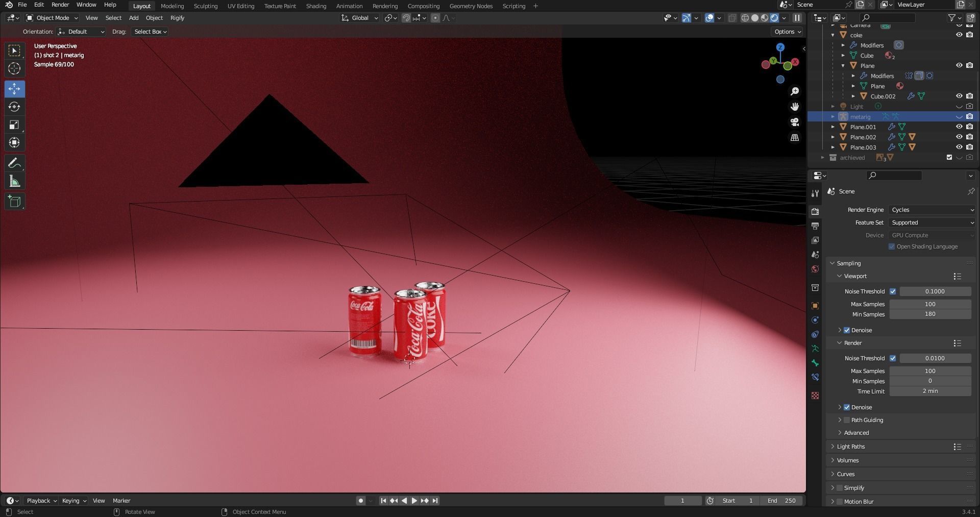Activate the Move tool
This screenshot has width=980, height=517.
click(x=14, y=89)
